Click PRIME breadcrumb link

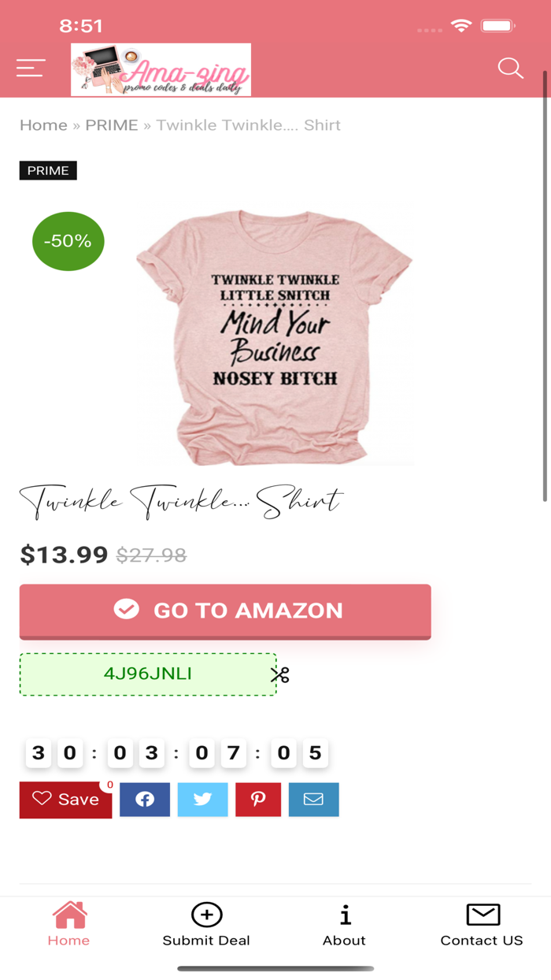pyautogui.click(x=111, y=125)
